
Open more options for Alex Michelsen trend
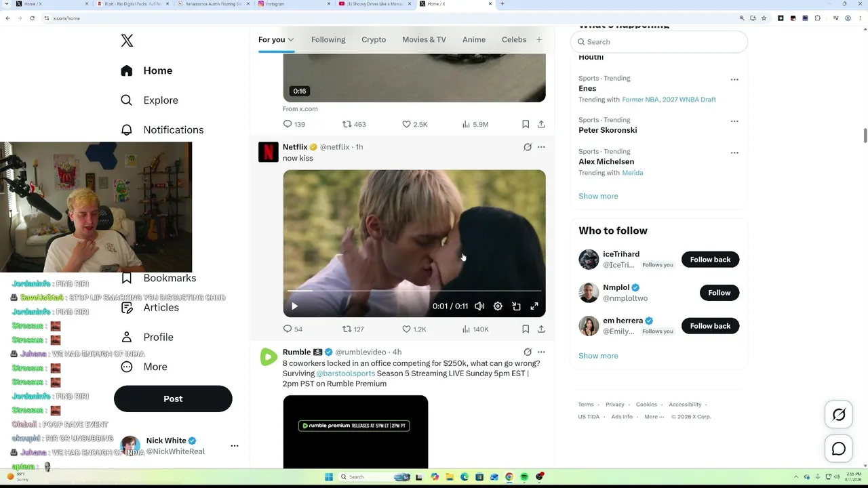coord(734,152)
